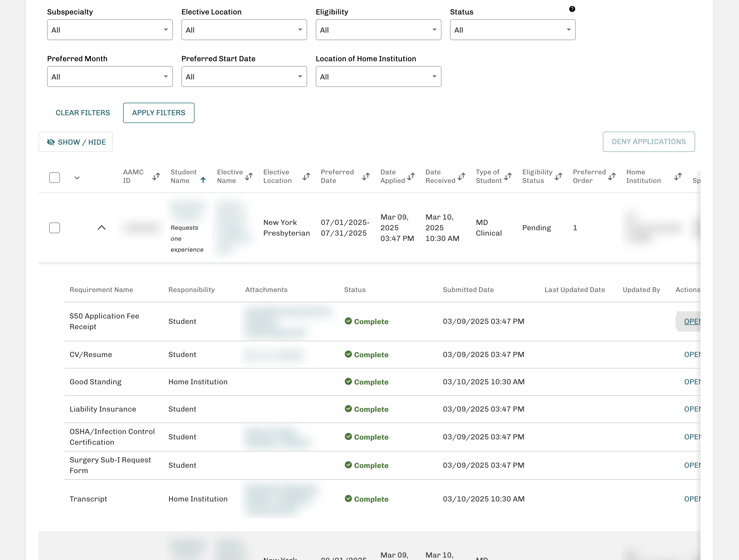This screenshot has width=739, height=560.
Task: Click the Deny Applications button
Action: tap(649, 141)
